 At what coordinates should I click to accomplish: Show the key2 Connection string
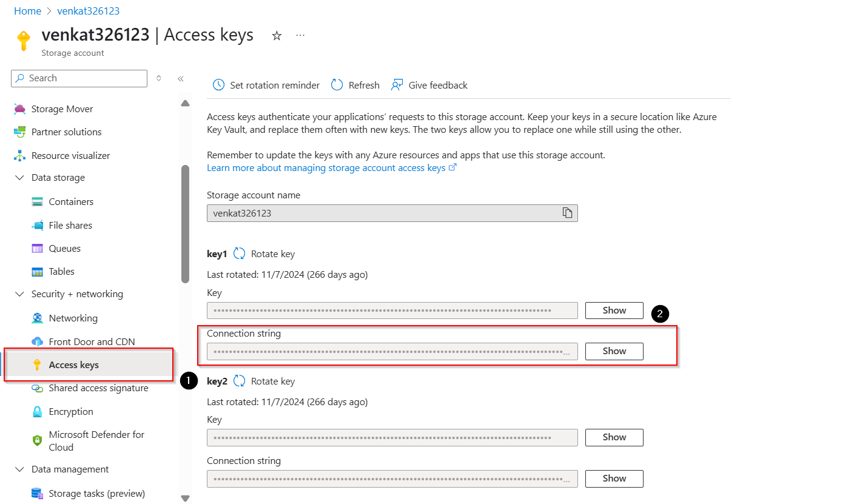coord(614,479)
